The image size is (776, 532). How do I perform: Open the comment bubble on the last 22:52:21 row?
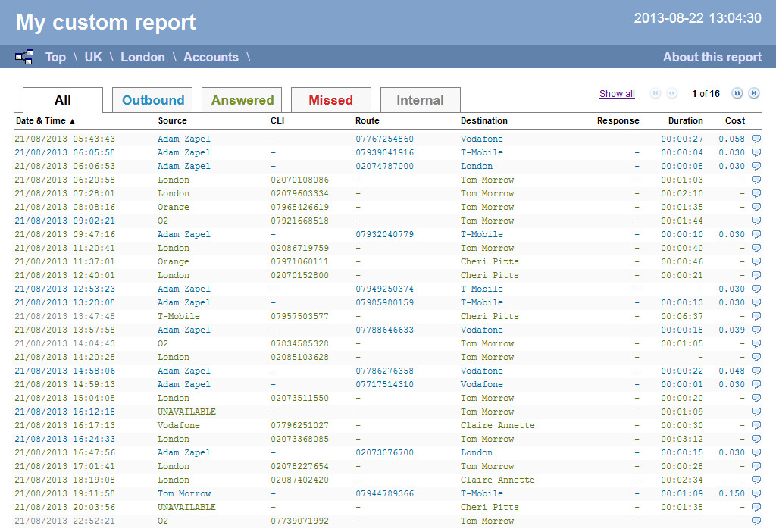(756, 521)
